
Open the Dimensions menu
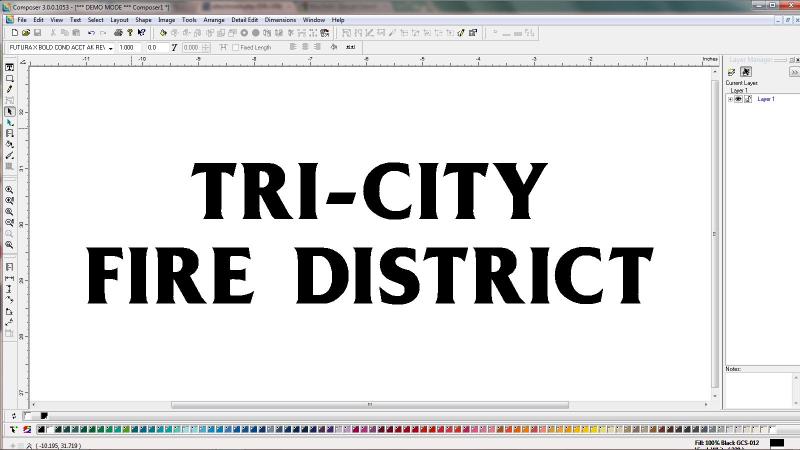coord(280,20)
